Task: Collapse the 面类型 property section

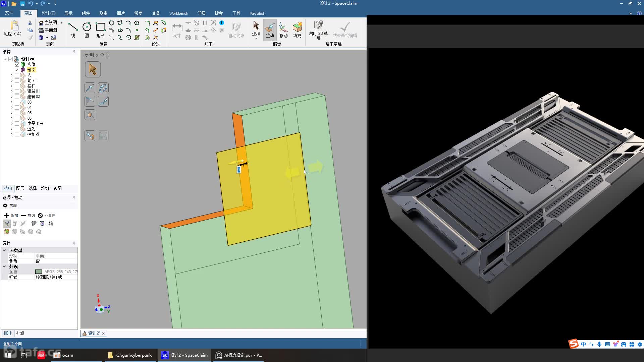Action: [4, 250]
